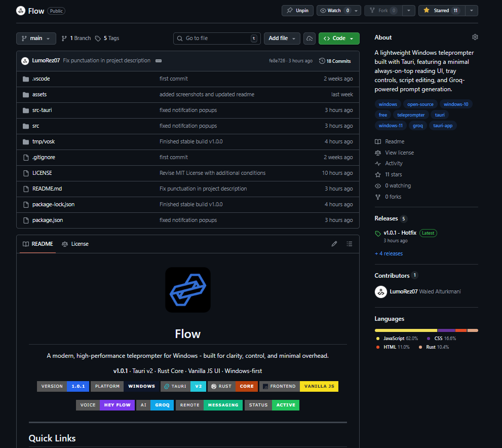Open the Contributors heading link
The height and width of the screenshot is (448, 502).
[392, 276]
